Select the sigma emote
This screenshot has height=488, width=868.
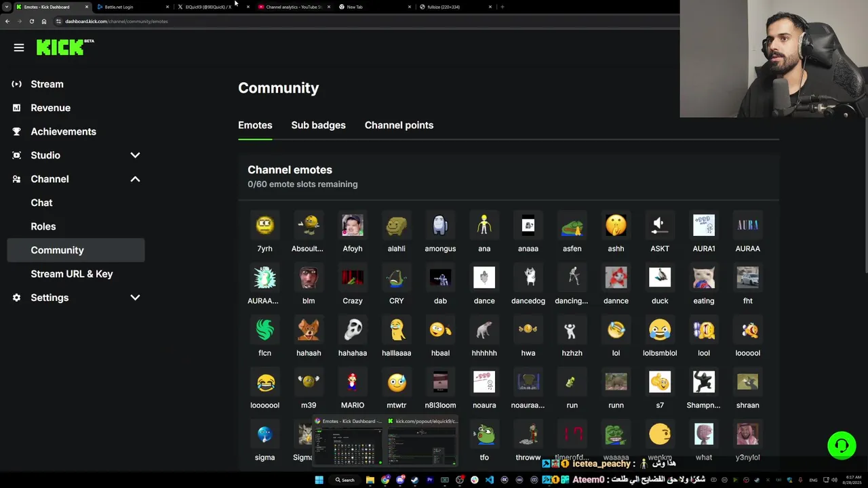coord(264,434)
